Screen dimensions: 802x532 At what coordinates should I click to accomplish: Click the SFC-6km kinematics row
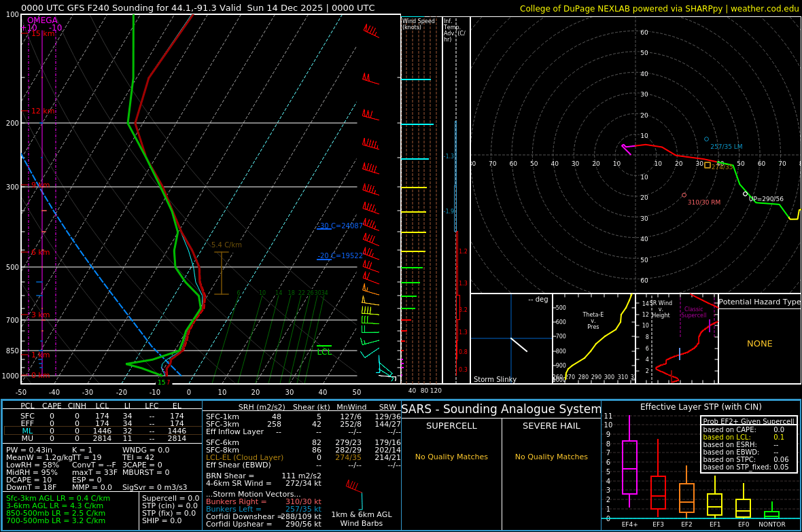click(303, 442)
